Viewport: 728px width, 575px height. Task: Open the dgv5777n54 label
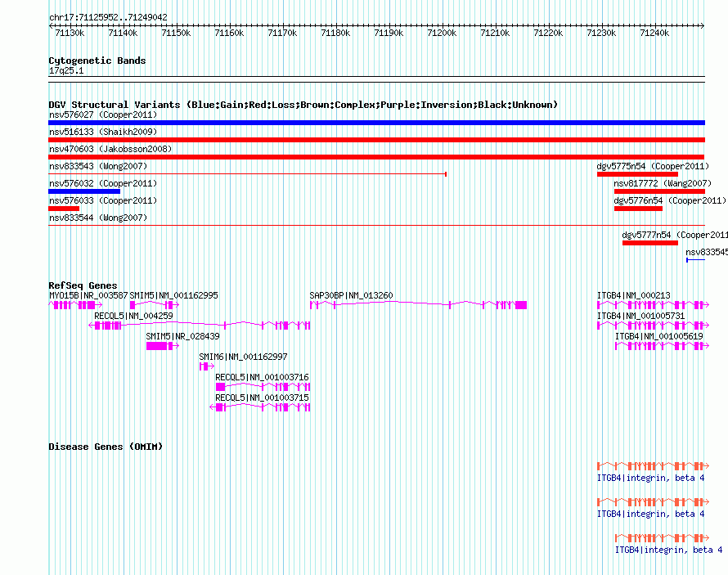tap(675, 235)
